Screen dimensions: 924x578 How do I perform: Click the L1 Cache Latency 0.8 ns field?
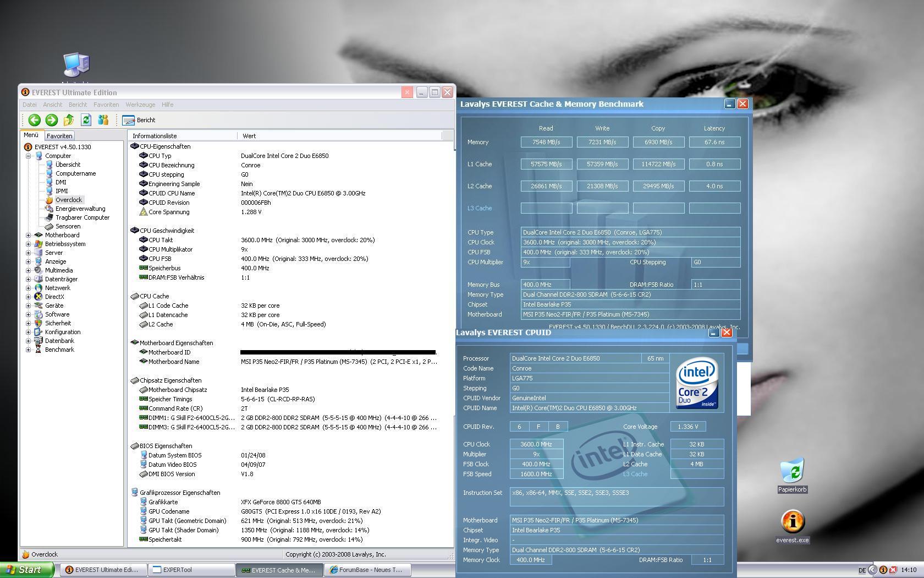tap(714, 164)
